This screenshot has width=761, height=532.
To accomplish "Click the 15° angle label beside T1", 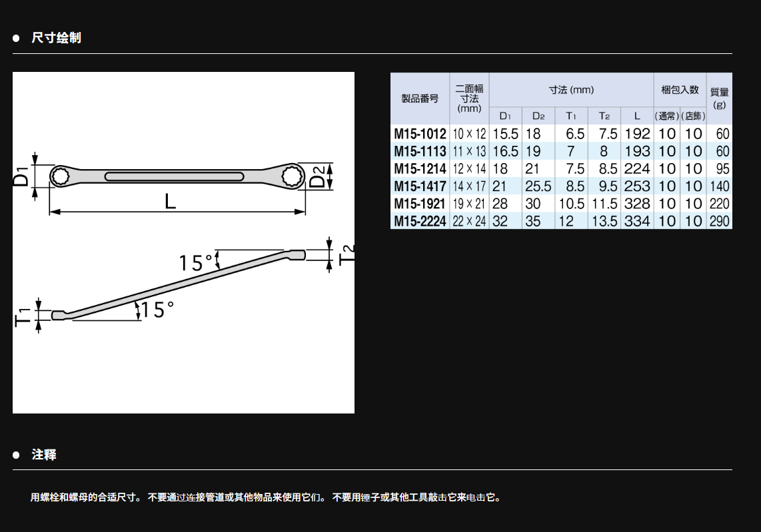I will click(x=157, y=310).
